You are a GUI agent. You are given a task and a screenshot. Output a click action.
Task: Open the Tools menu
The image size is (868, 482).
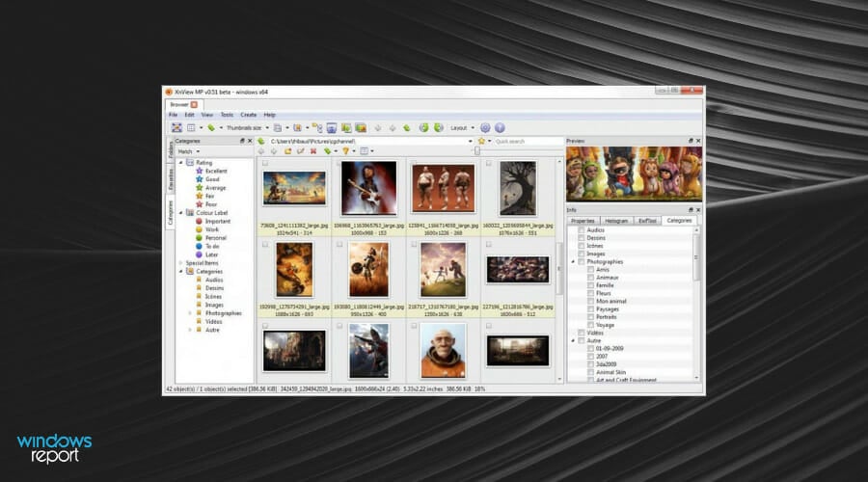227,115
